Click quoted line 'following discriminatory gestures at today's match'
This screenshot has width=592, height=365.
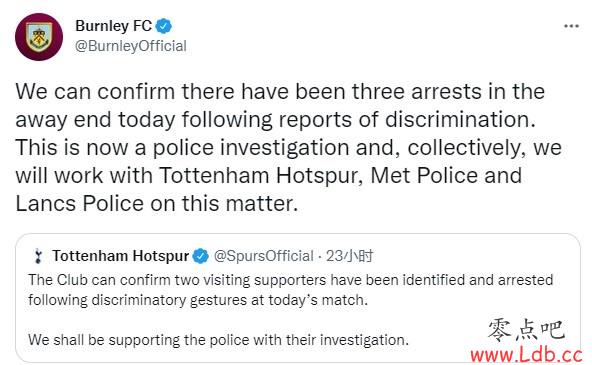tap(198, 300)
